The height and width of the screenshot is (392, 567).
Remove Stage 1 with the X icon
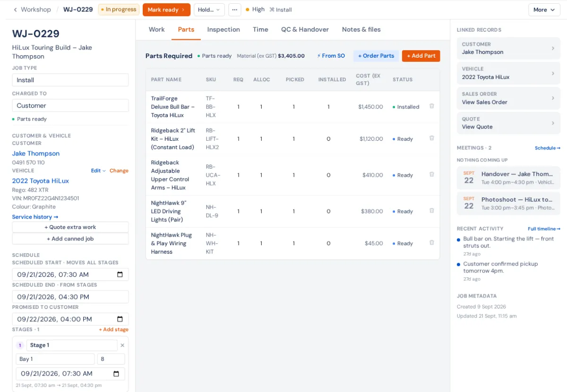122,345
